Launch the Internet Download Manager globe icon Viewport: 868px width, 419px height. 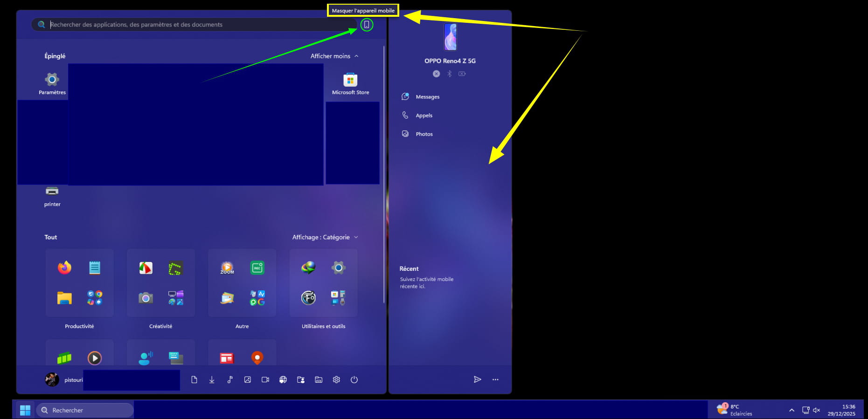tap(308, 268)
